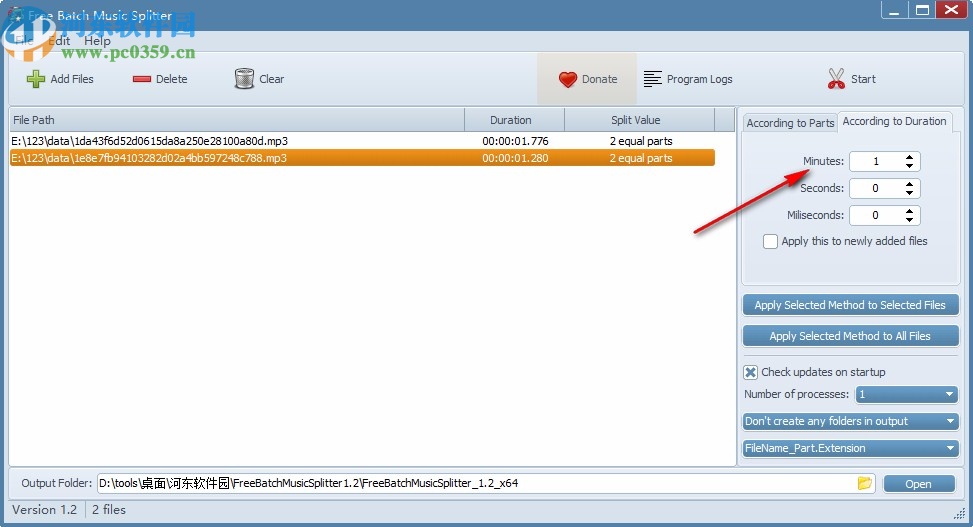Click Apply Selected Method to Selected Files
The image size is (973, 527).
[850, 305]
